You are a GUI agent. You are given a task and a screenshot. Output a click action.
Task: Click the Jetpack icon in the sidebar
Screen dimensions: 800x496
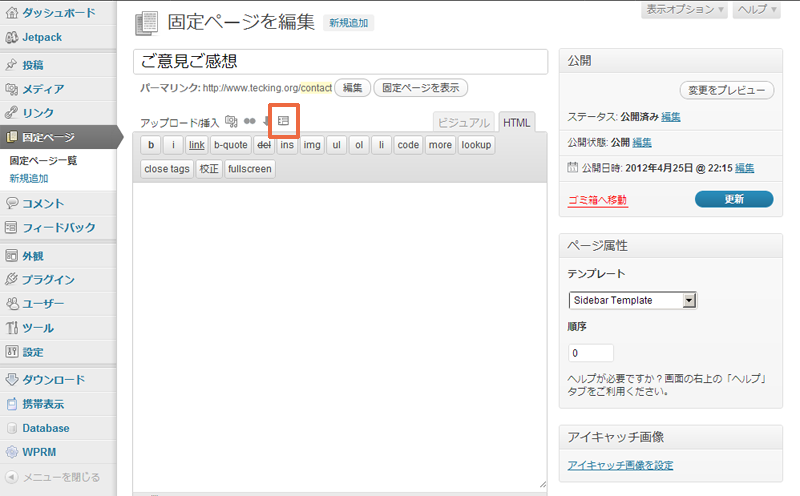pyautogui.click(x=11, y=37)
